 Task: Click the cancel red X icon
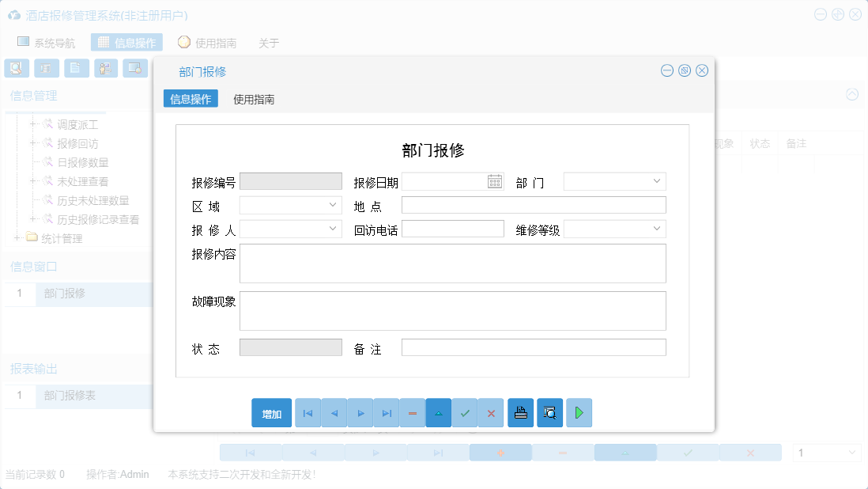[x=491, y=412]
